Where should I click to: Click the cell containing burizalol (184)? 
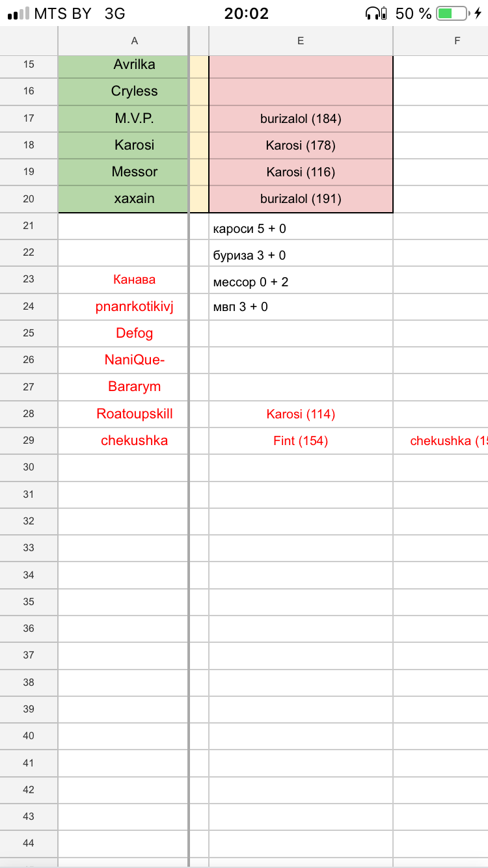(301, 118)
